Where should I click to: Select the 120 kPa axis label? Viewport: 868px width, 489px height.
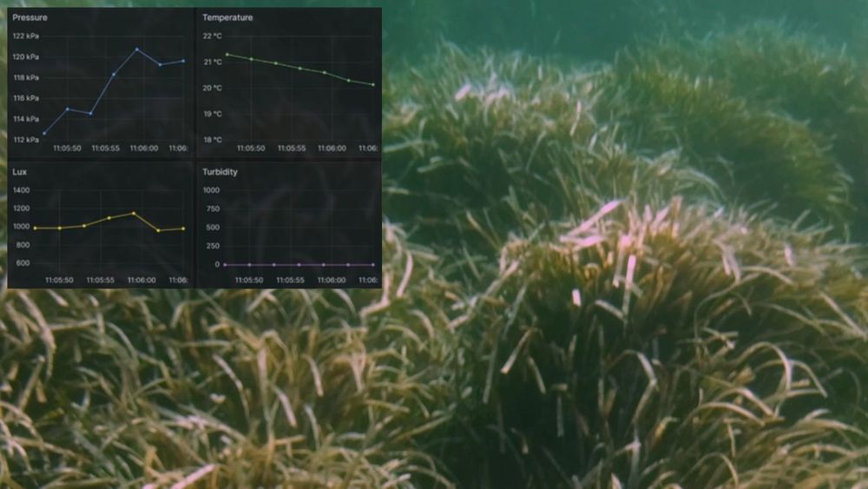[x=25, y=57]
